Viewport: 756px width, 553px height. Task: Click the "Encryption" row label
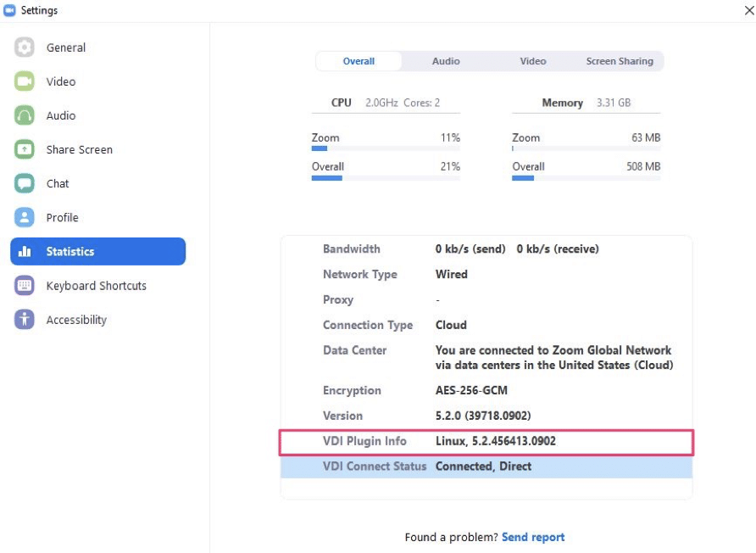pyautogui.click(x=352, y=390)
